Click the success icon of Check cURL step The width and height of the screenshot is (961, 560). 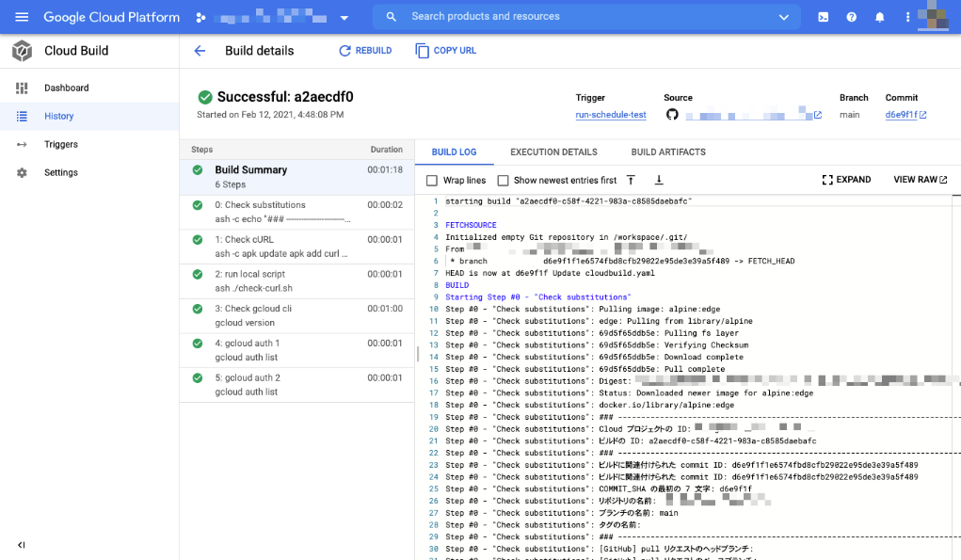[198, 240]
